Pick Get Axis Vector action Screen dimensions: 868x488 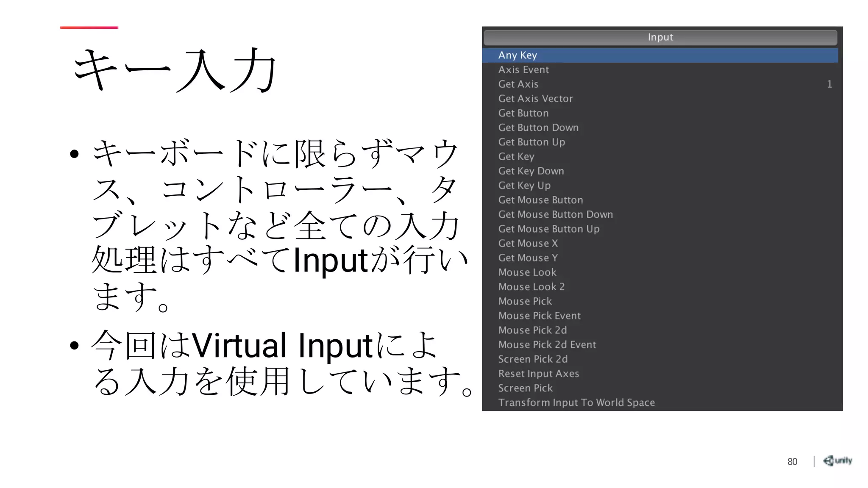[x=535, y=99]
